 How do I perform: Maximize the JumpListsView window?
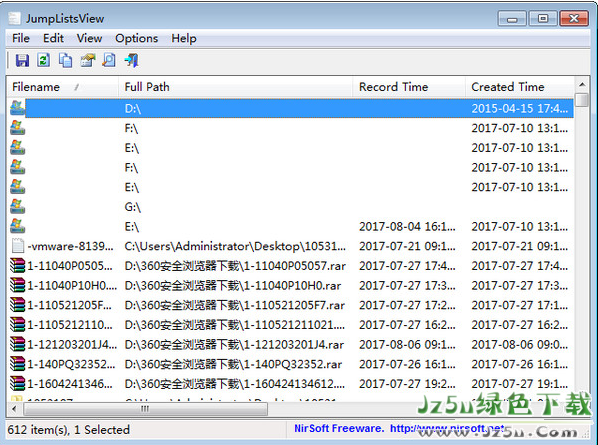coord(543,18)
